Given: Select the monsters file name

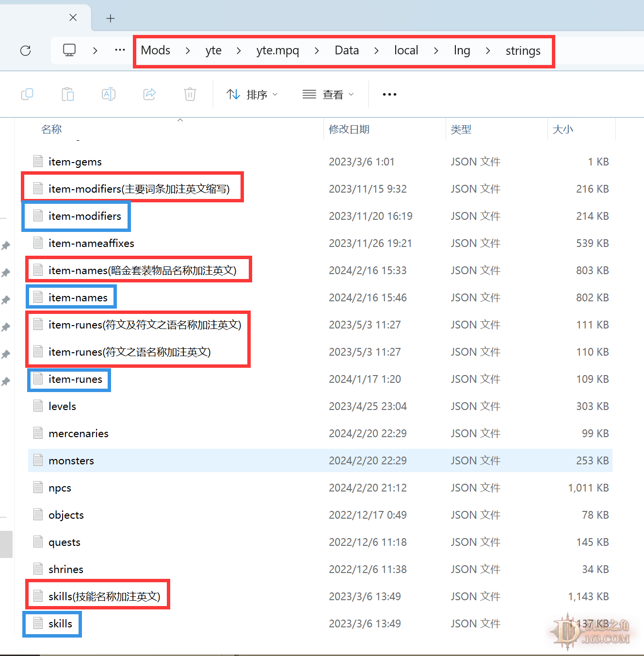Looking at the screenshot, I should coord(71,460).
